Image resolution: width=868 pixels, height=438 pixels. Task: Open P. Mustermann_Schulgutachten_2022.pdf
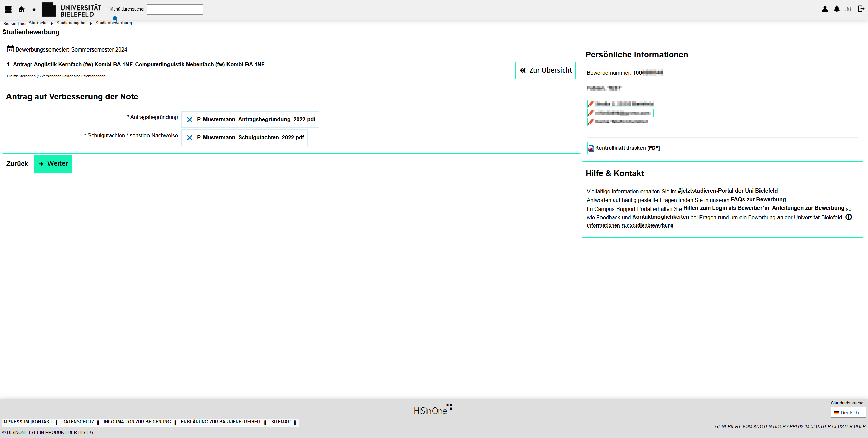pos(250,138)
